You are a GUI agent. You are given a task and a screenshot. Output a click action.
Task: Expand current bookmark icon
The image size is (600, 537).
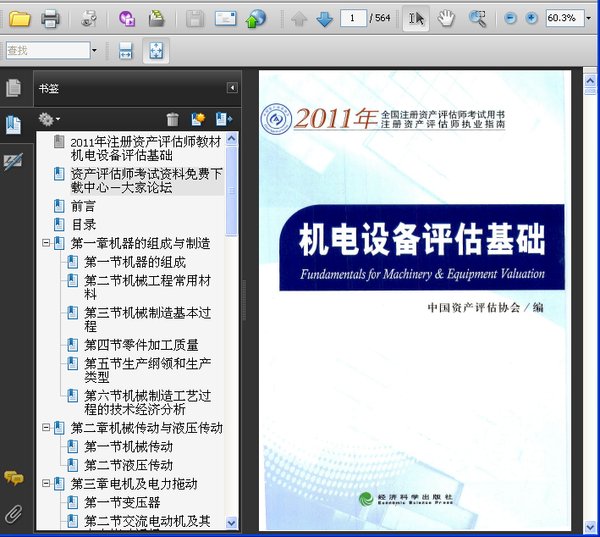(x=224, y=119)
